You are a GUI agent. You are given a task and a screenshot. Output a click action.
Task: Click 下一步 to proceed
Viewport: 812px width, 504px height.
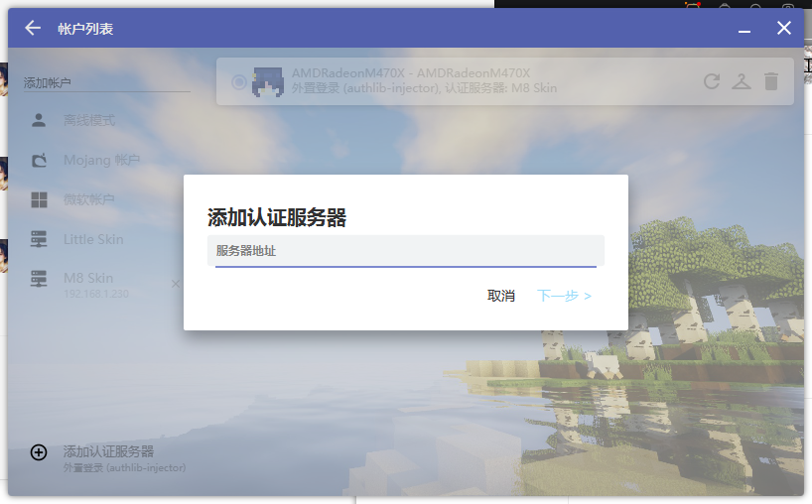564,296
